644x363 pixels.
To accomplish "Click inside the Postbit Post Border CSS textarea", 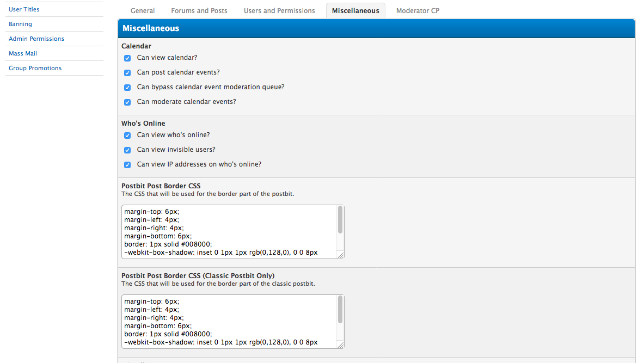I will pos(229,231).
